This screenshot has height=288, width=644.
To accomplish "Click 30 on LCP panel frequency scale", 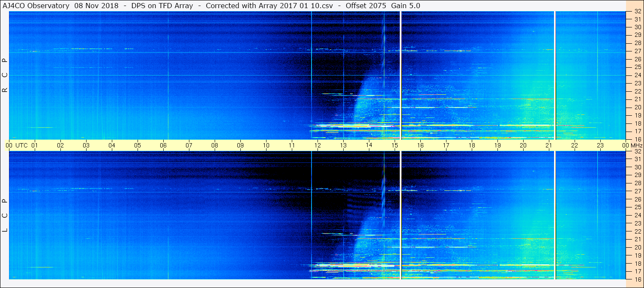I will click(638, 167).
